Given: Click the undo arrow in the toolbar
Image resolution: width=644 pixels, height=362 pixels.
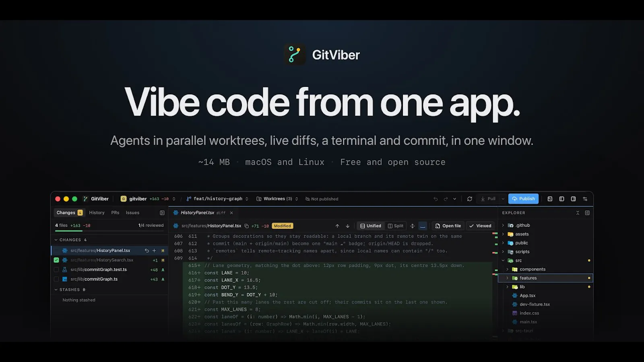Looking at the screenshot, I should (x=436, y=199).
